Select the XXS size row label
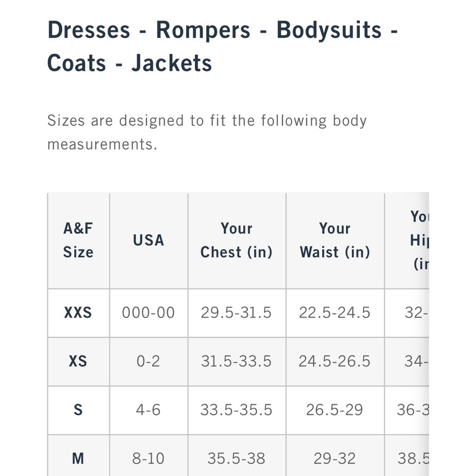Image resolution: width=476 pixels, height=476 pixels. [x=79, y=313]
